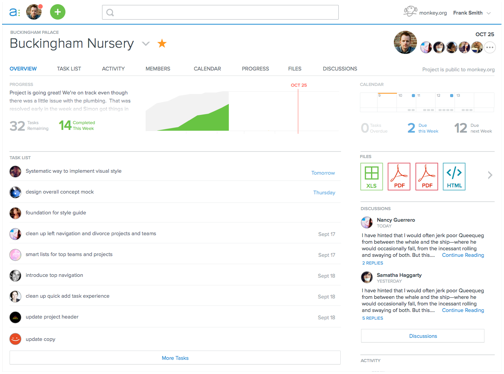
Task: Expand the Buckingham Nursery project dropdown
Action: coord(146,44)
